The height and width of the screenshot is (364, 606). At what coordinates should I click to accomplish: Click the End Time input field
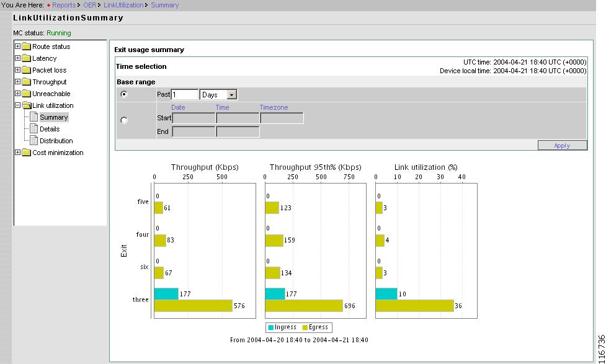[x=238, y=131]
